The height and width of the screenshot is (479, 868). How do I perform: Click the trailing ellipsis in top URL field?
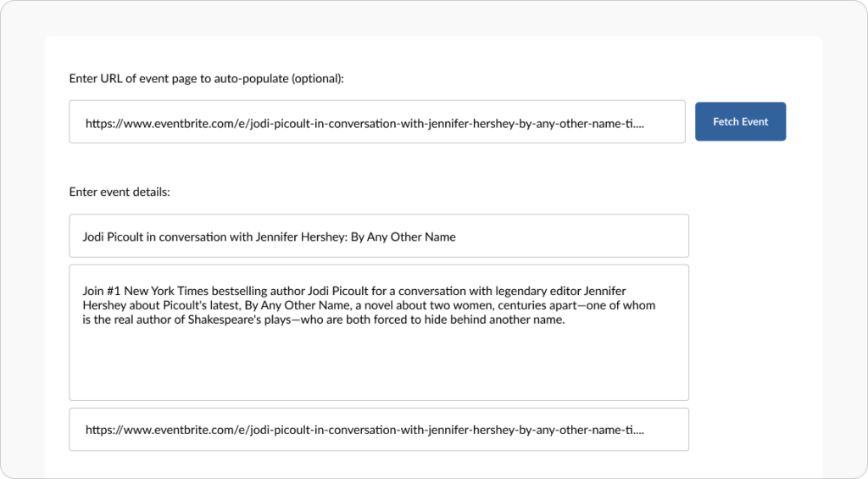(x=639, y=124)
